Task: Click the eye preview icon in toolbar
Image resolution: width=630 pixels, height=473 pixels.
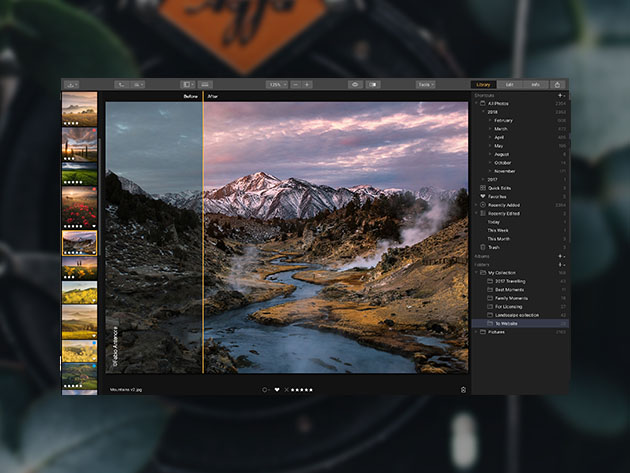Action: pos(354,85)
